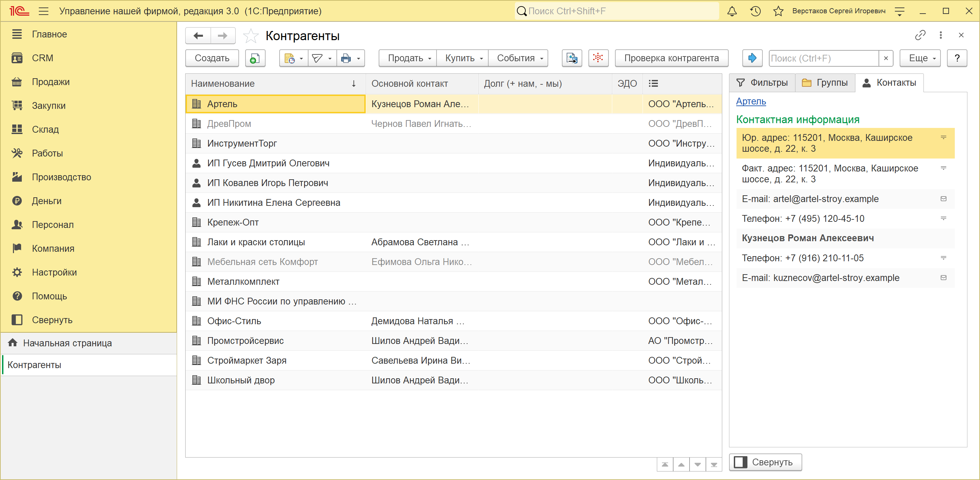Switch to the Группы tab

pyautogui.click(x=825, y=83)
